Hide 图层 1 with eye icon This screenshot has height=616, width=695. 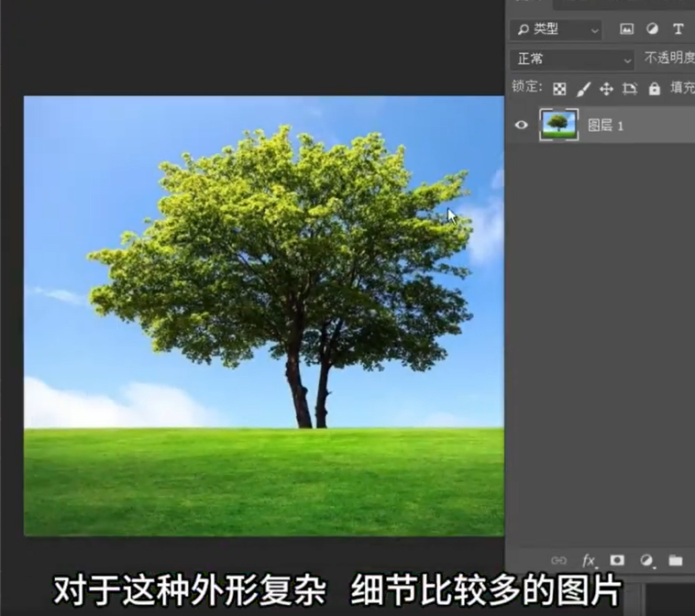click(x=521, y=125)
